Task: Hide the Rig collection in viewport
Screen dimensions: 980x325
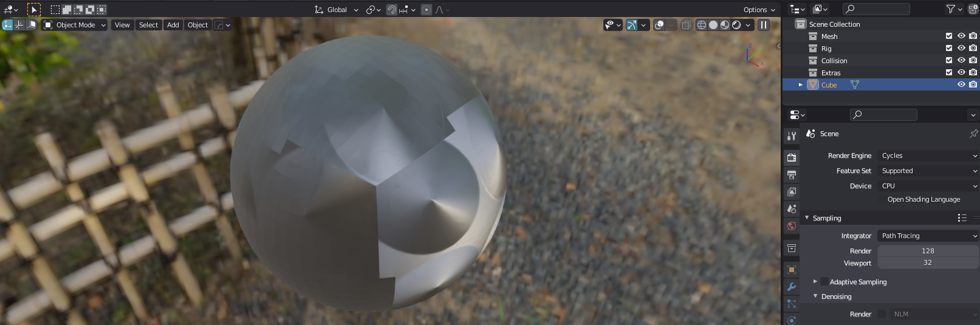Action: click(961, 49)
